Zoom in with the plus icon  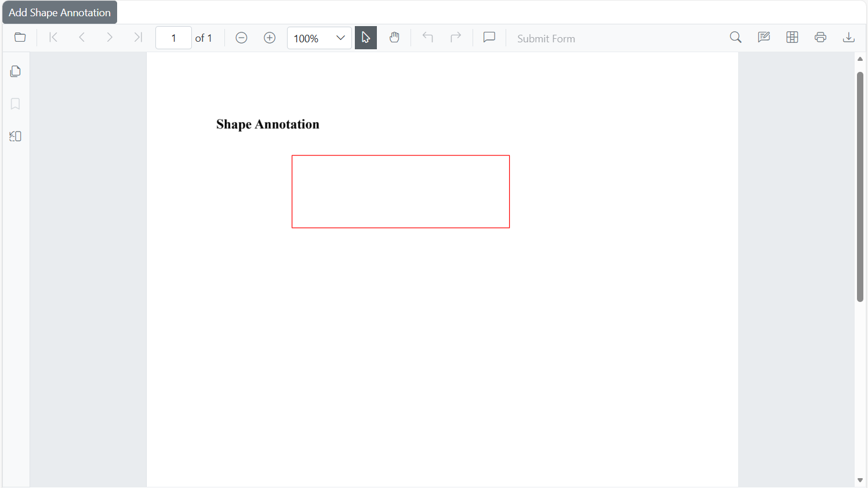click(270, 38)
